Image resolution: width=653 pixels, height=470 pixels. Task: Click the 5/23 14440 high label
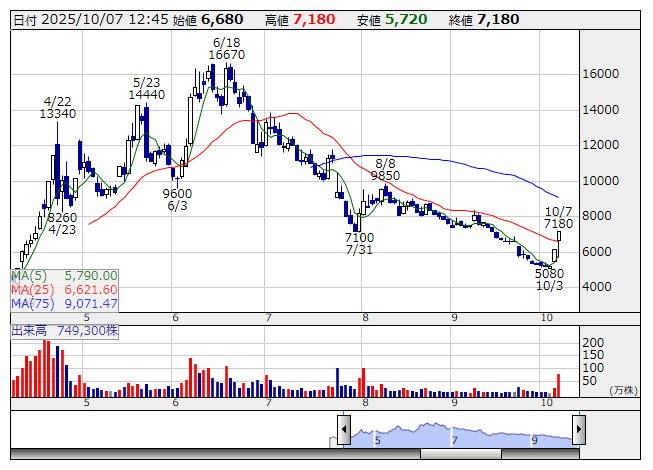[147, 89]
